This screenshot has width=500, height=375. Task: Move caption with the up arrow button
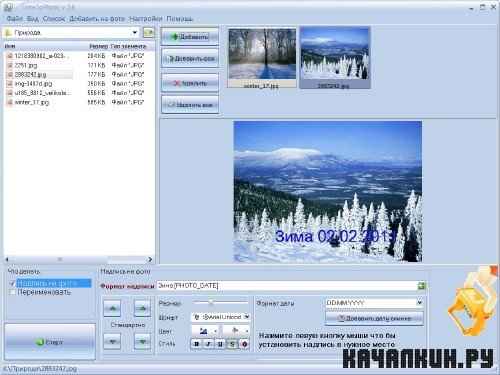click(x=112, y=308)
